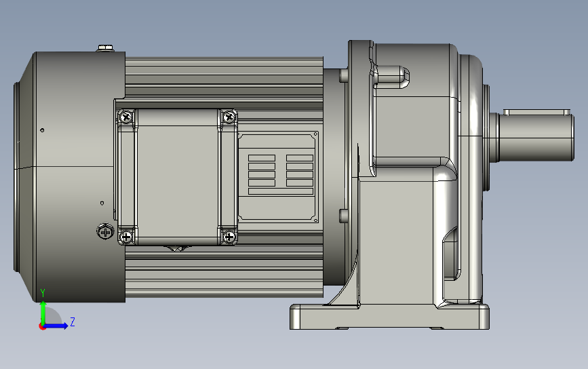Click the green Y axis arrow of the triad
Viewport: 588px width, 369px height.
(43, 311)
